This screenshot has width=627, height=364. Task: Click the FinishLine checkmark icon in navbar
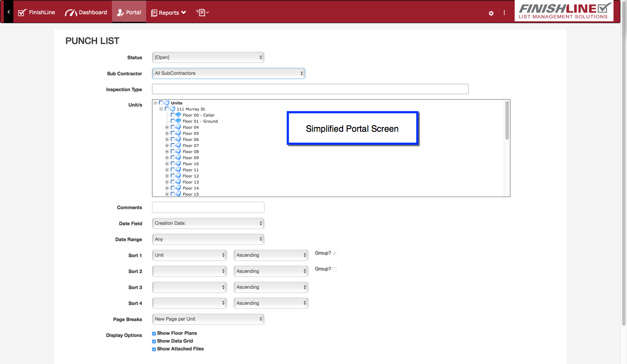point(22,13)
